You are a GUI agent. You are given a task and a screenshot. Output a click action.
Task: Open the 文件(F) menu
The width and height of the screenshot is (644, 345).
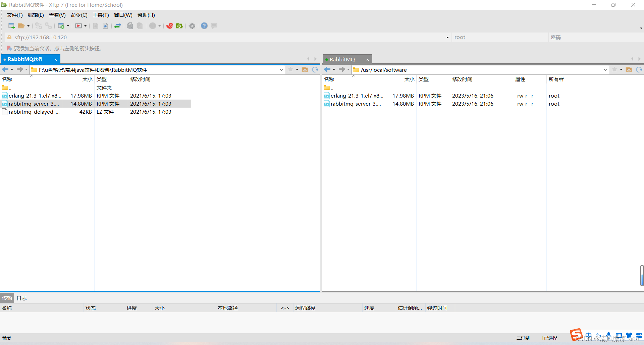tap(15, 15)
